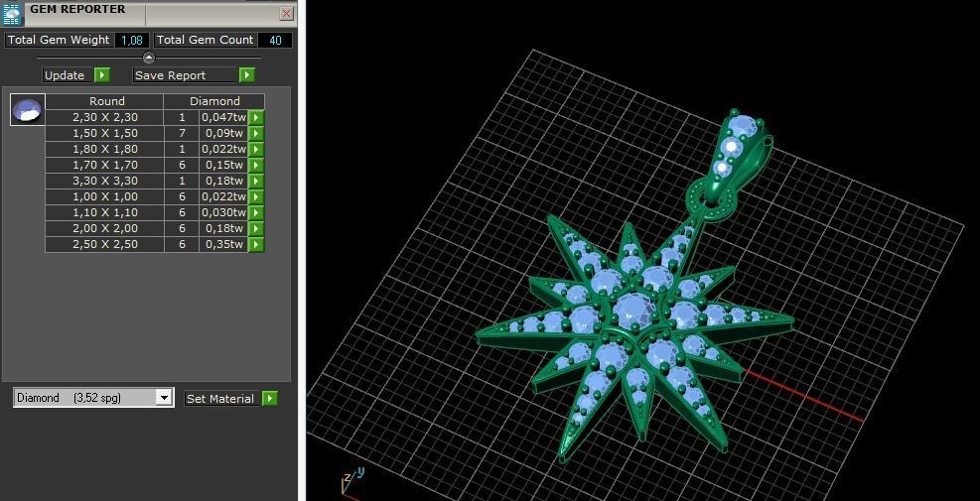
Task: Click the Save Report button
Action: pos(185,75)
